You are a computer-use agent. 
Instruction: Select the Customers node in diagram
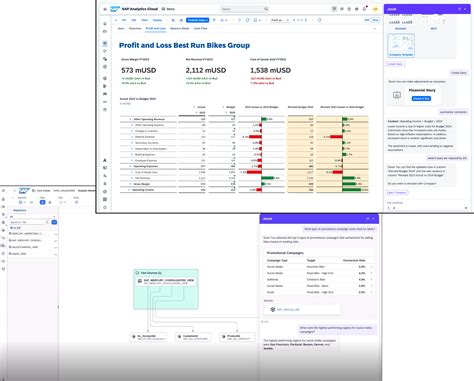pyautogui.click(x=193, y=337)
